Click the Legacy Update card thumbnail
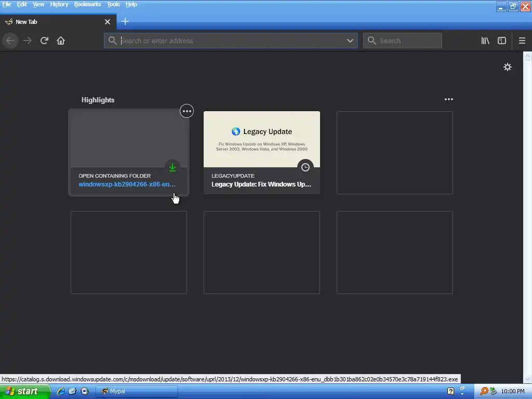This screenshot has width=532, height=399. click(262, 139)
